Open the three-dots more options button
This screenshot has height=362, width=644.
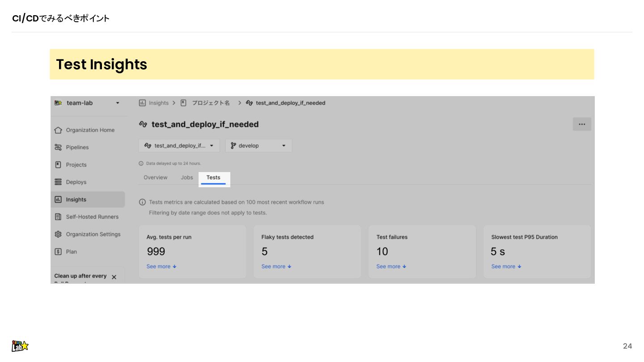click(582, 124)
